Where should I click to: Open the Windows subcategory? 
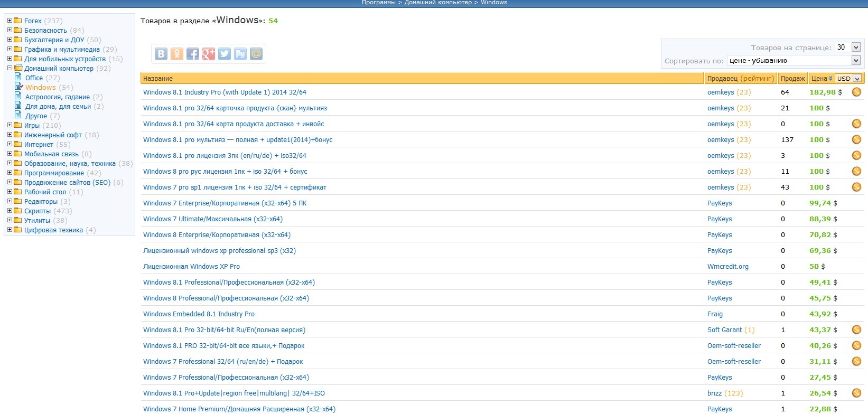(40, 87)
